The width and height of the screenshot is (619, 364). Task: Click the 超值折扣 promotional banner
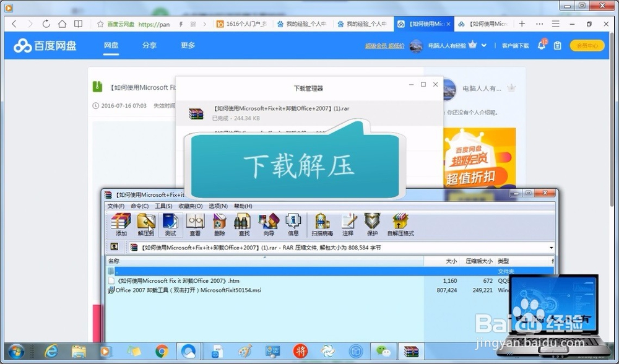pyautogui.click(x=480, y=158)
